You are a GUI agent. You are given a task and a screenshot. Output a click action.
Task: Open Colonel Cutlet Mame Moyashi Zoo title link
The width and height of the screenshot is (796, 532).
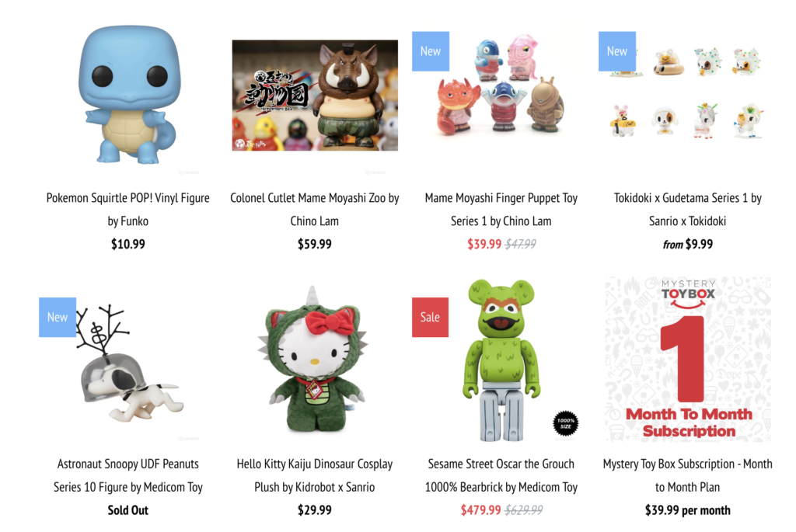[314, 210]
